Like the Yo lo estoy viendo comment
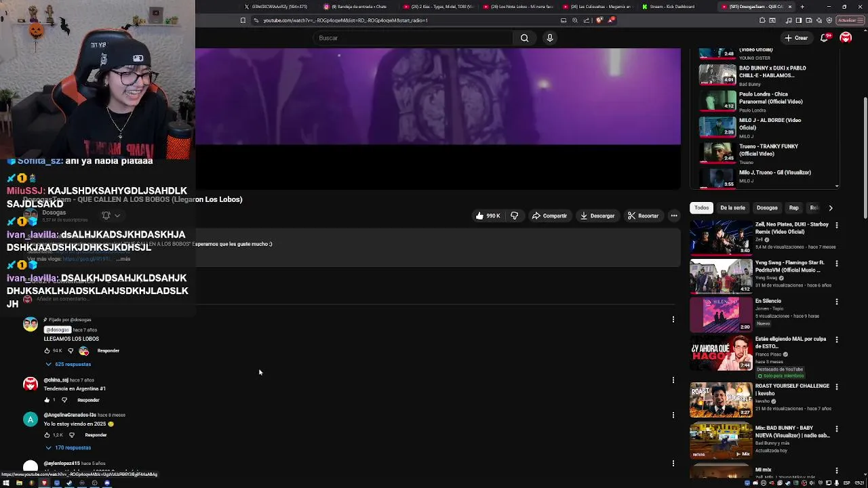Viewport: 868px width, 488px height. click(47, 434)
